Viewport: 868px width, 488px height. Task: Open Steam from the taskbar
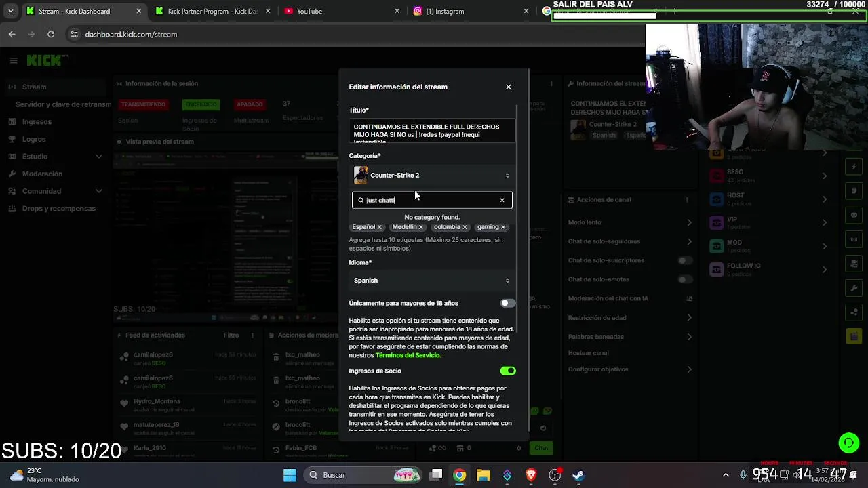coord(578,475)
